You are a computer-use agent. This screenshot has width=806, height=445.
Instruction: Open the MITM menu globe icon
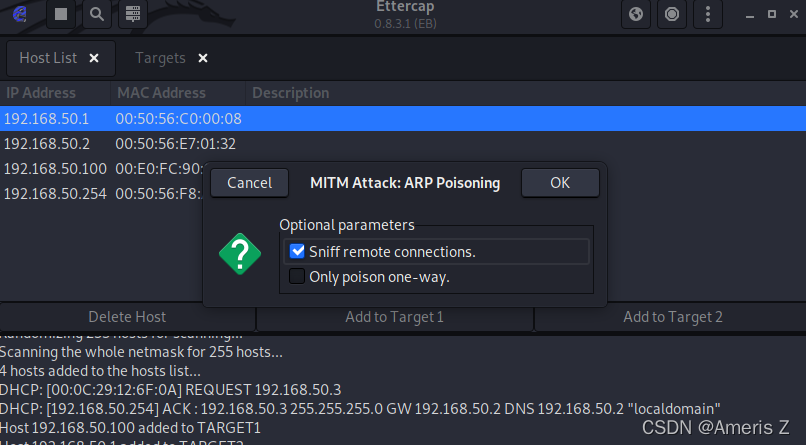[x=636, y=14]
